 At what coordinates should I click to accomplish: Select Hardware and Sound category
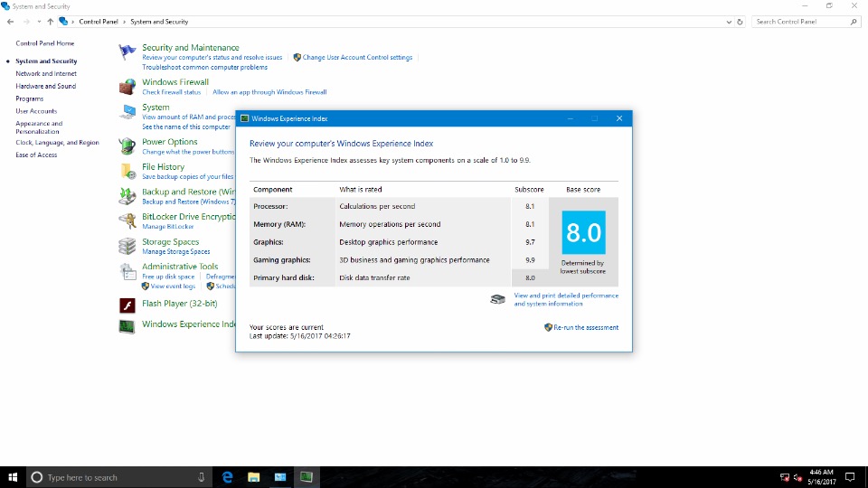coord(45,87)
